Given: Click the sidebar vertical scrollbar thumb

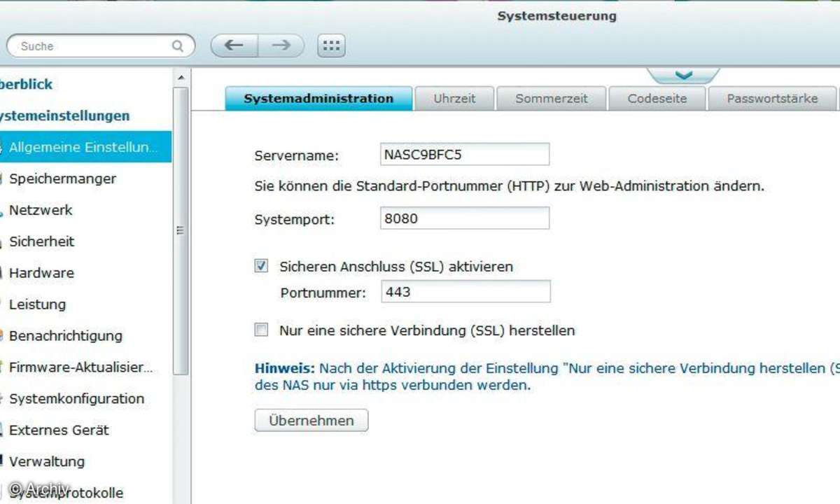Looking at the screenshot, I should (x=181, y=231).
